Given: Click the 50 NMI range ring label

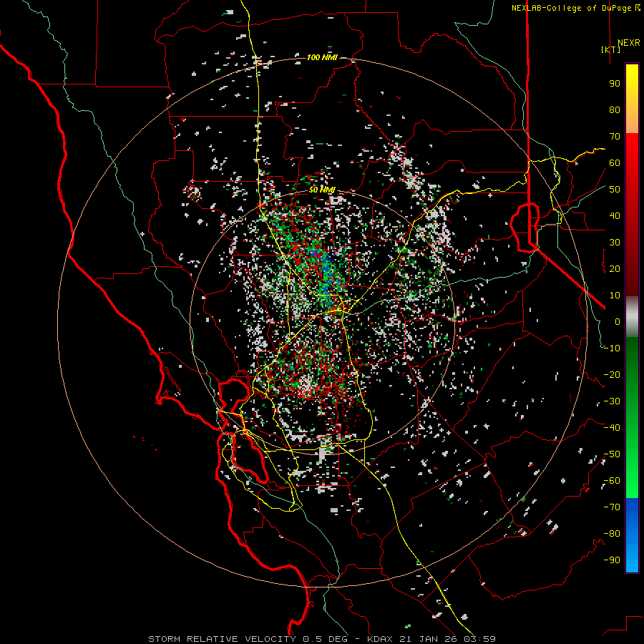Looking at the screenshot, I should [322, 190].
